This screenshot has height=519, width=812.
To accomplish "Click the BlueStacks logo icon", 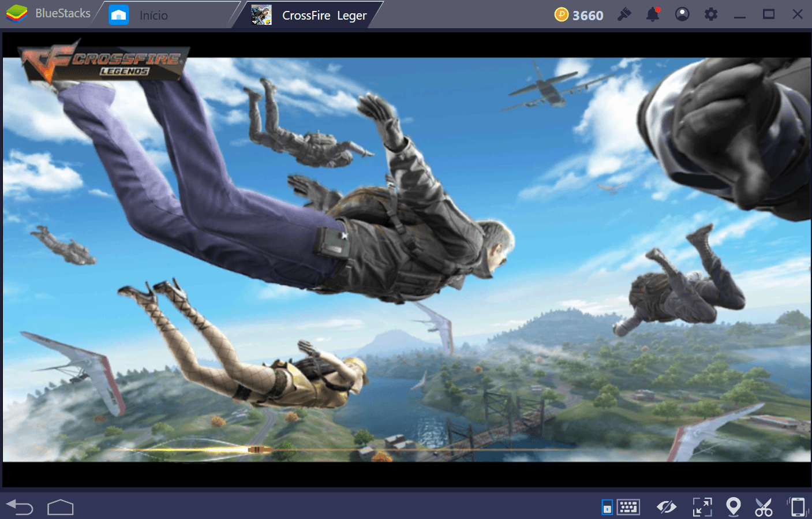I will click(x=17, y=14).
